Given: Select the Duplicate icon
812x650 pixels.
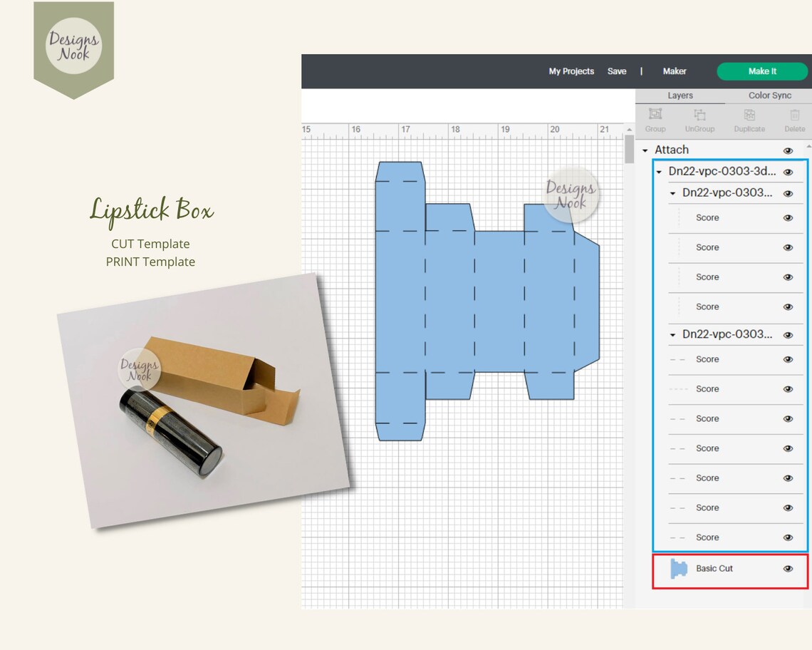Looking at the screenshot, I should [749, 115].
